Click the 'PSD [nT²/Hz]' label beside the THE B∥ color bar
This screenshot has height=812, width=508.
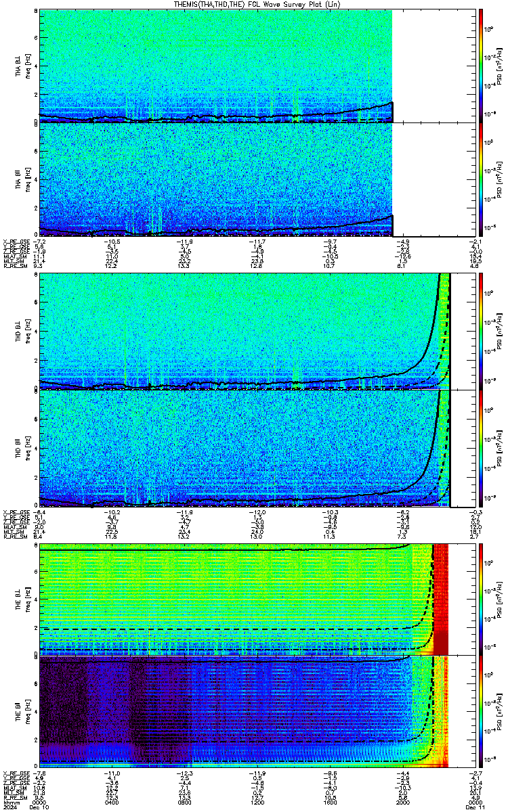(499, 711)
